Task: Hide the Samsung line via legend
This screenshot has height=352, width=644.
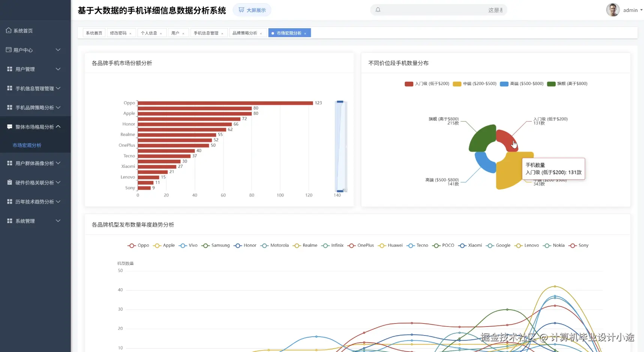Action: [x=216, y=246]
